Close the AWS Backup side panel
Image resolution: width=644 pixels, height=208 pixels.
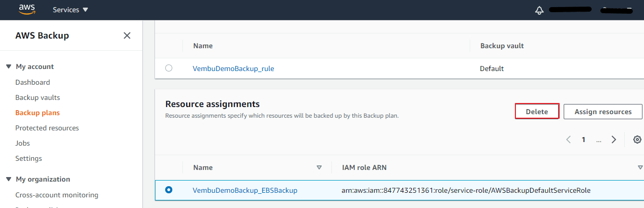[x=127, y=36]
